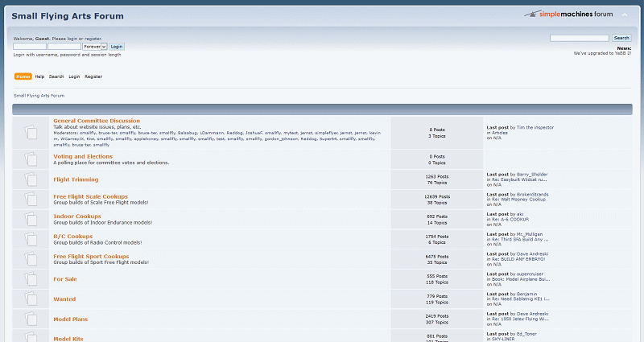Click the Indoor Cookups board icon
Viewport: 644px width, 342px height.
pos(31,219)
